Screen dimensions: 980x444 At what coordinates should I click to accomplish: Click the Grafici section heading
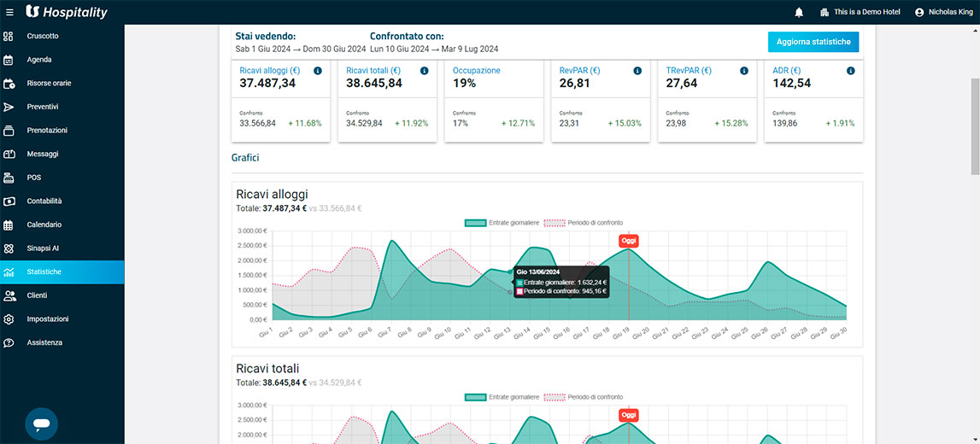247,158
